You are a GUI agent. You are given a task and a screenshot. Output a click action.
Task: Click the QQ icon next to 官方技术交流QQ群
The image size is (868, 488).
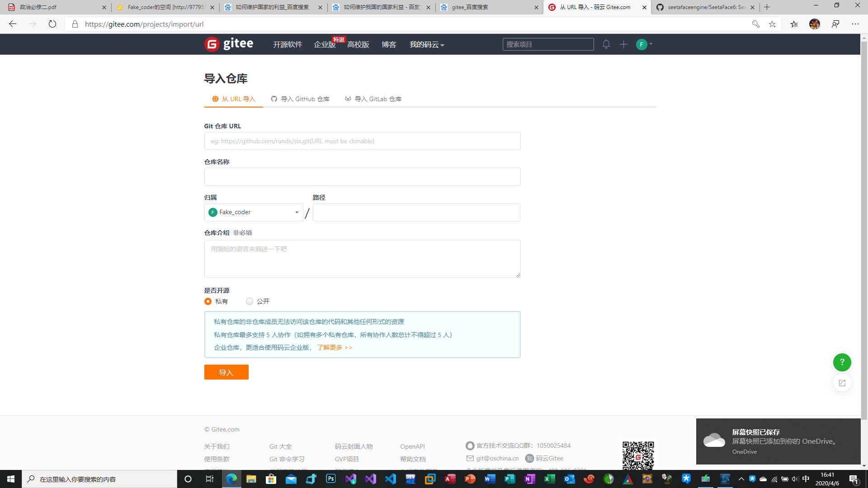click(x=470, y=446)
